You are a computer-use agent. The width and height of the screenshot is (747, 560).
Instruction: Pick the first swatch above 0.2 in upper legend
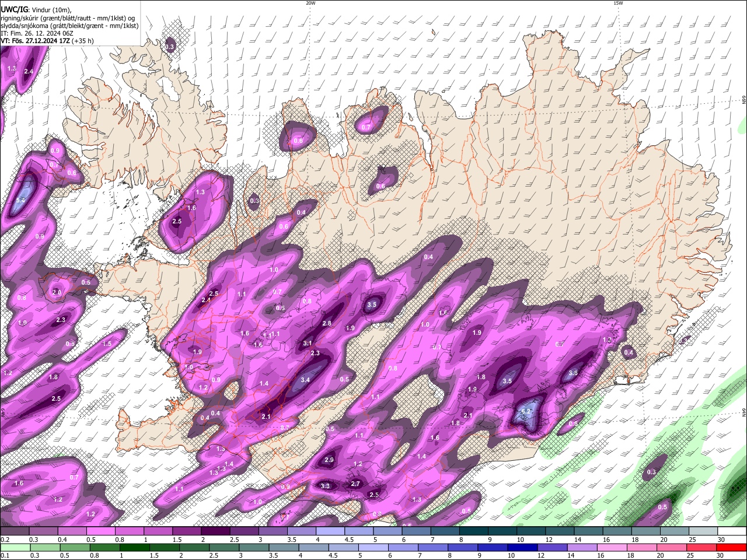pos(15,531)
